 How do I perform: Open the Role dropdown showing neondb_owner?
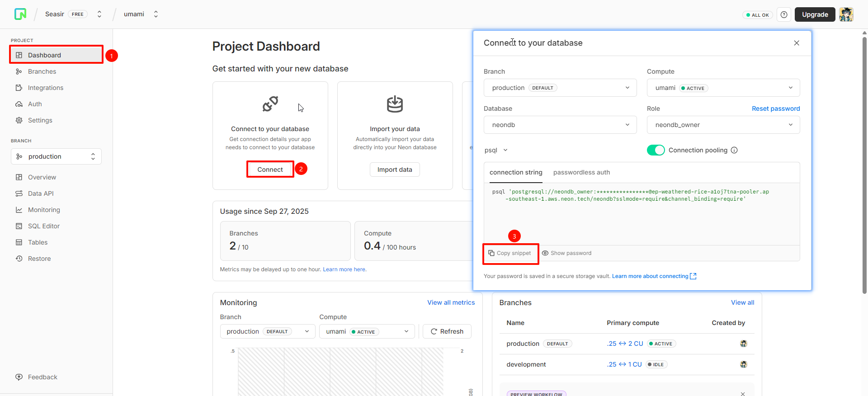[x=723, y=125]
